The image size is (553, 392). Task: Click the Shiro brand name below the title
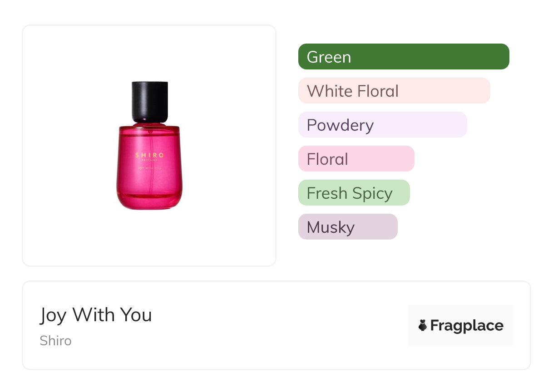(x=55, y=341)
